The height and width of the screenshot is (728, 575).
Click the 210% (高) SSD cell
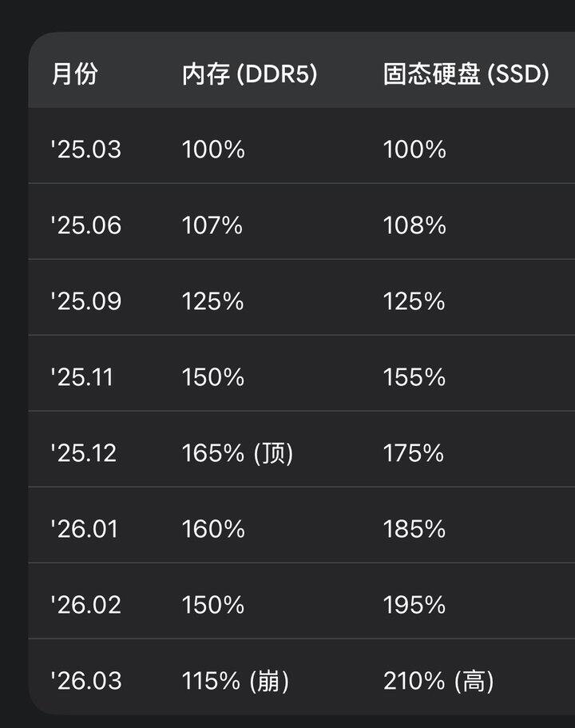pyautogui.click(x=438, y=681)
